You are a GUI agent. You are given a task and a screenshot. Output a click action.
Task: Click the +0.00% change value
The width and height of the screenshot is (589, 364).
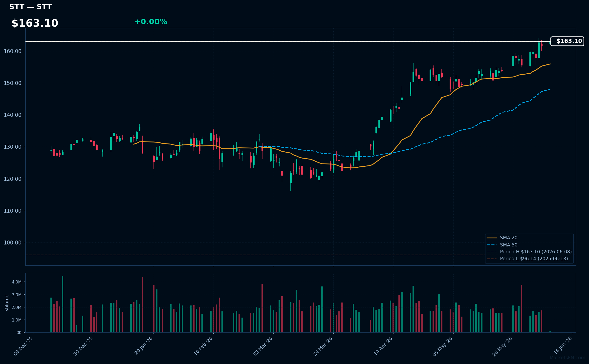click(x=151, y=22)
